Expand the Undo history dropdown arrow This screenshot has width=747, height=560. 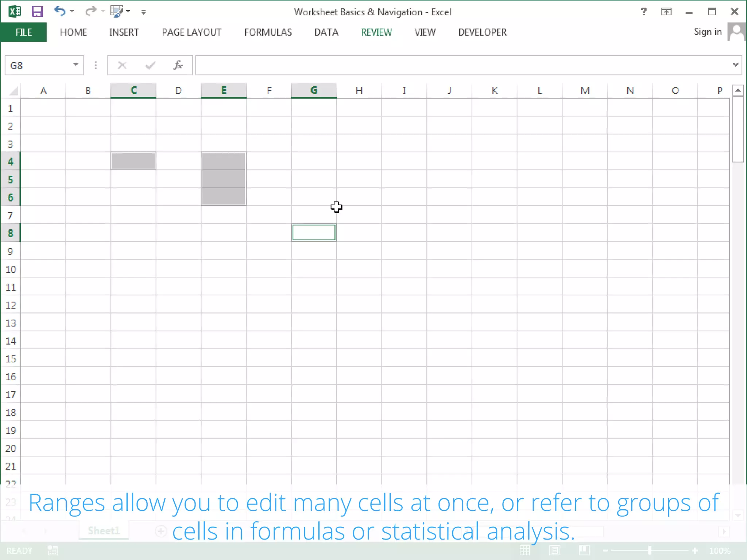point(72,12)
